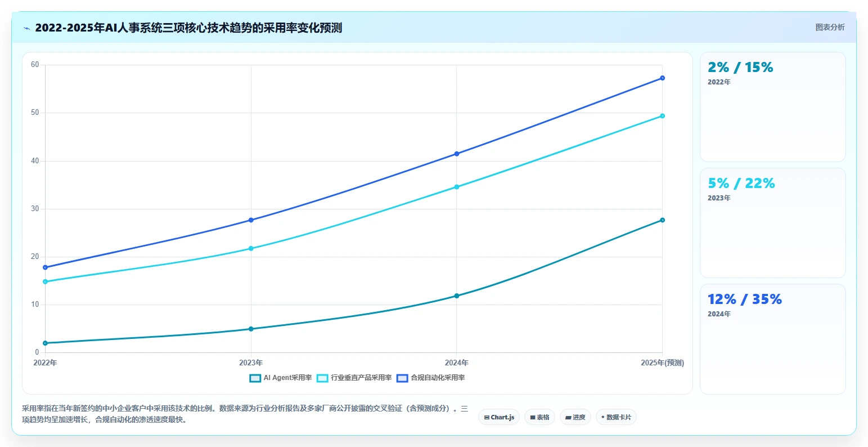The image size is (868, 447).
Task: Click the AI Agent data point at 2025年(预测)
Action: pyautogui.click(x=662, y=220)
